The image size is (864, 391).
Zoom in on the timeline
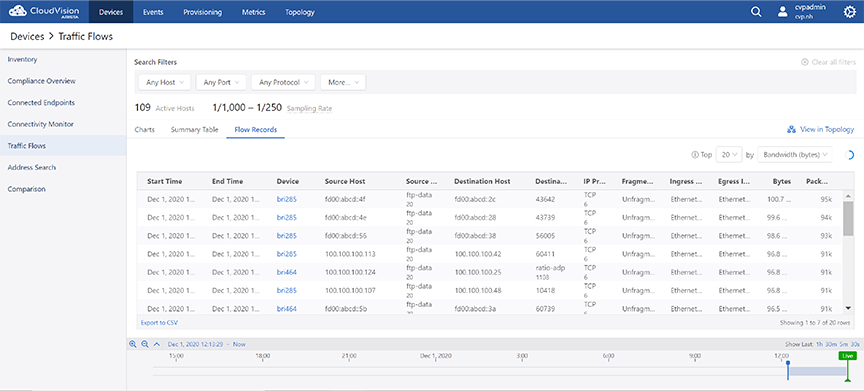[x=133, y=344]
